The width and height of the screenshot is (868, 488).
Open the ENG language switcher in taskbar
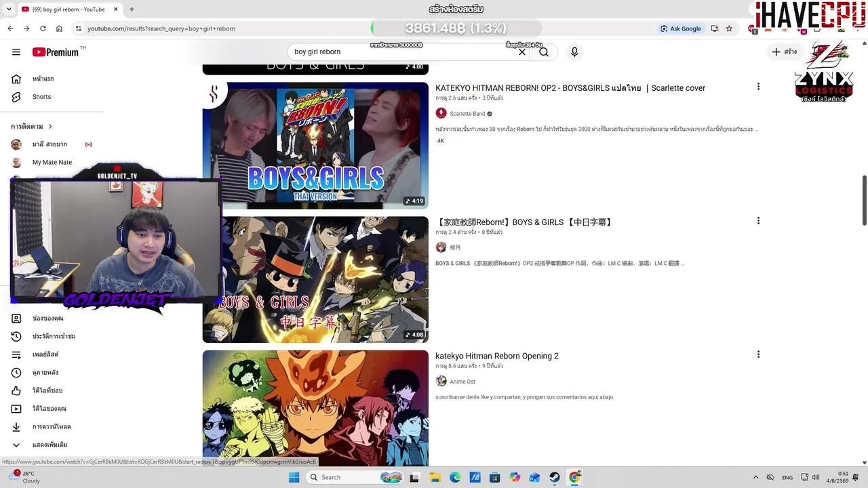787,477
